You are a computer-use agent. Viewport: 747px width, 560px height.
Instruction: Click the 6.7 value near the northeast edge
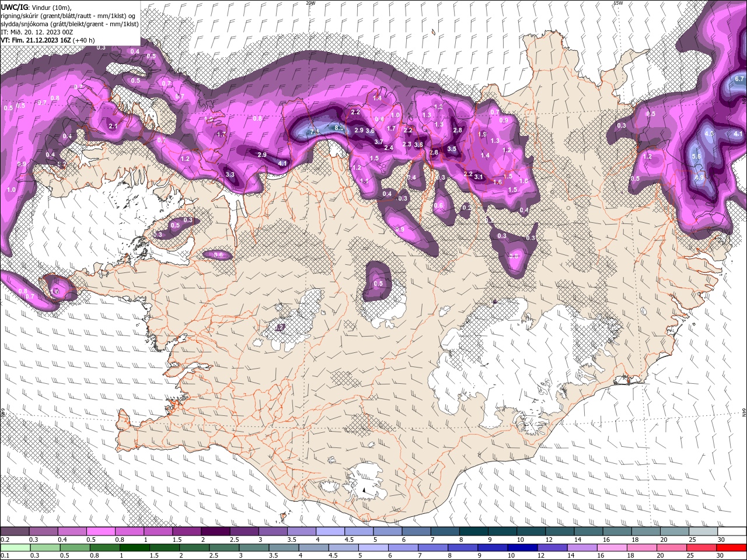coord(739,79)
